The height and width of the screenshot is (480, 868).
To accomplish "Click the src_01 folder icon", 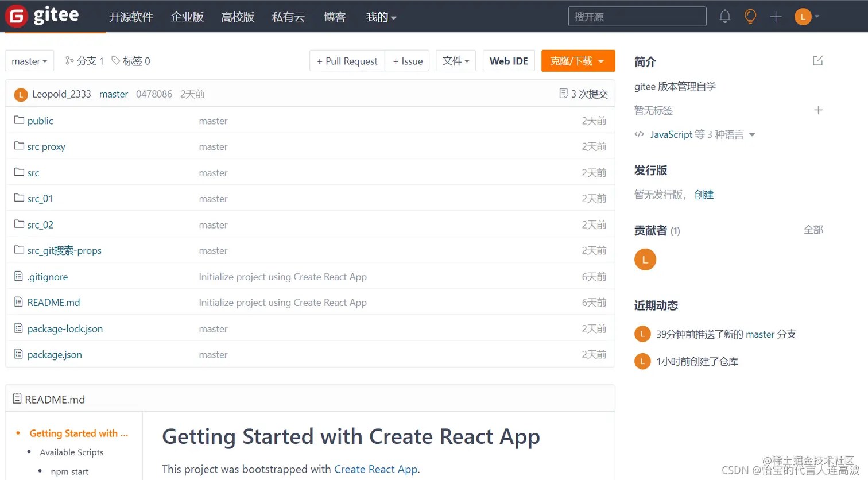I will 19,198.
